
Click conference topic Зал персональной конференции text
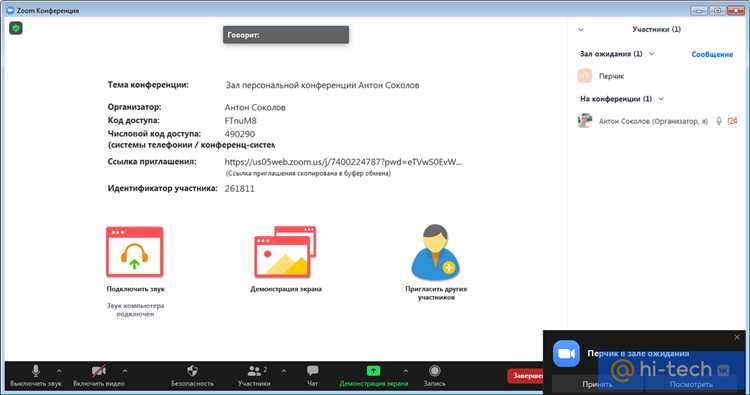click(x=322, y=86)
